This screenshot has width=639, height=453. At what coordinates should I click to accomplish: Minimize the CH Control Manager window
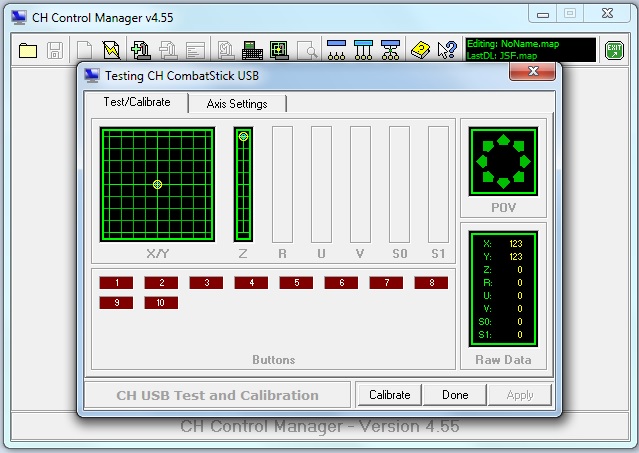542,14
